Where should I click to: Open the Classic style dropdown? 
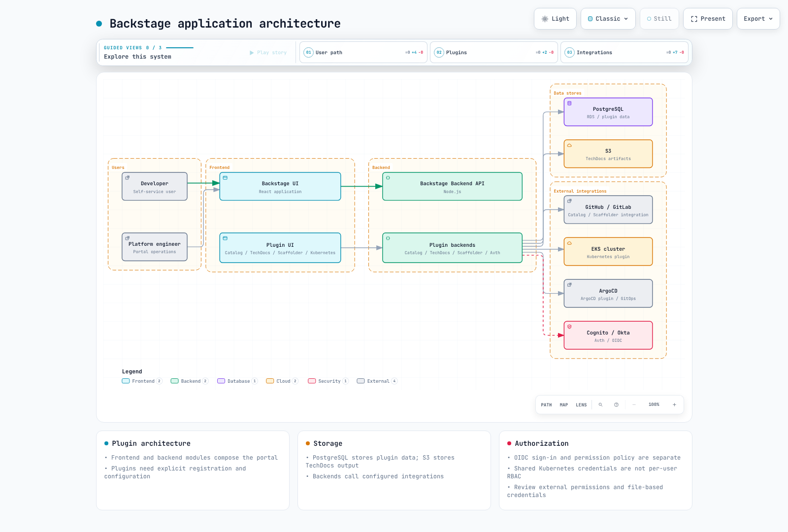coord(608,19)
